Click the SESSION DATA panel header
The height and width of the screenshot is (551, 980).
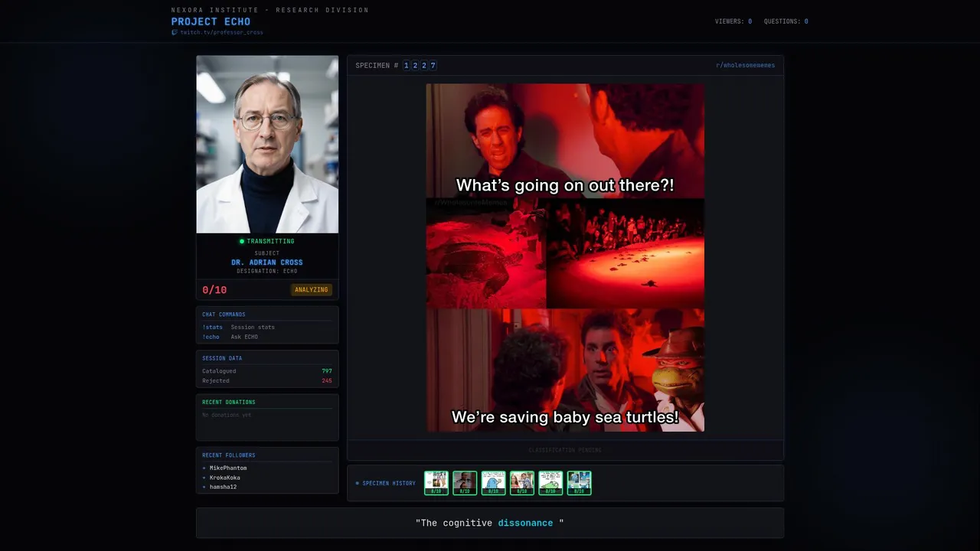222,358
